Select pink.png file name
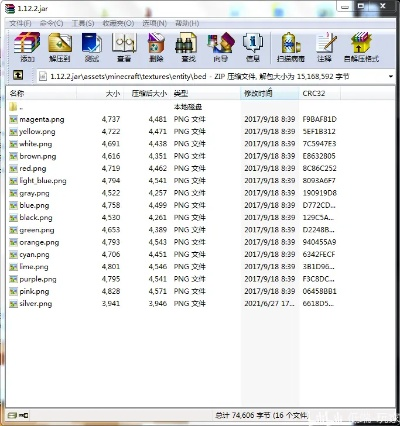The image size is (400, 426). pyautogui.click(x=34, y=292)
